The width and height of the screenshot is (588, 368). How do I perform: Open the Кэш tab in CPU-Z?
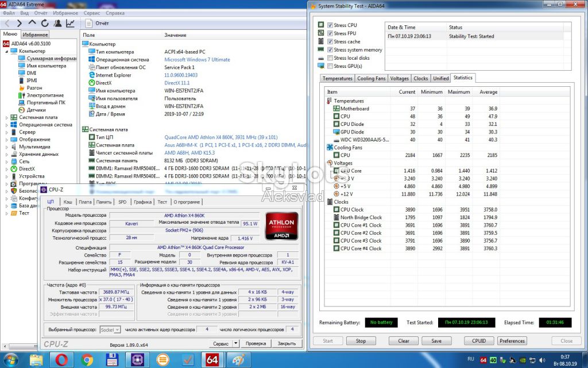coord(68,202)
